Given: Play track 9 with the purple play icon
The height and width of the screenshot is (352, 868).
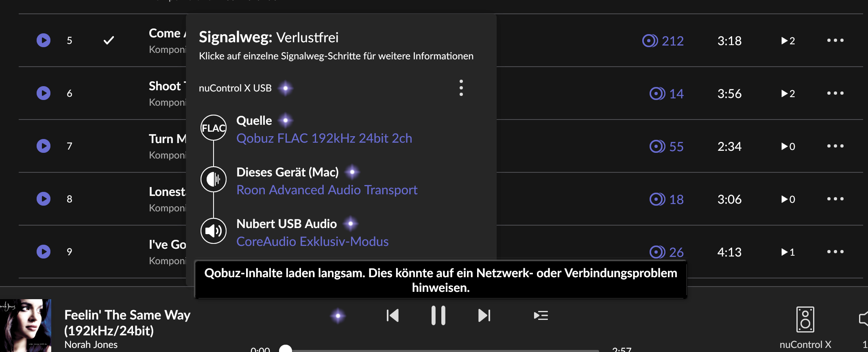Looking at the screenshot, I should coord(44,252).
